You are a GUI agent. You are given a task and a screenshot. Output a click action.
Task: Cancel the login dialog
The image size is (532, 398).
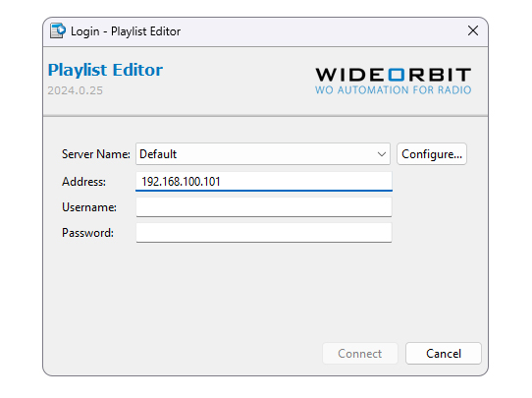444,354
